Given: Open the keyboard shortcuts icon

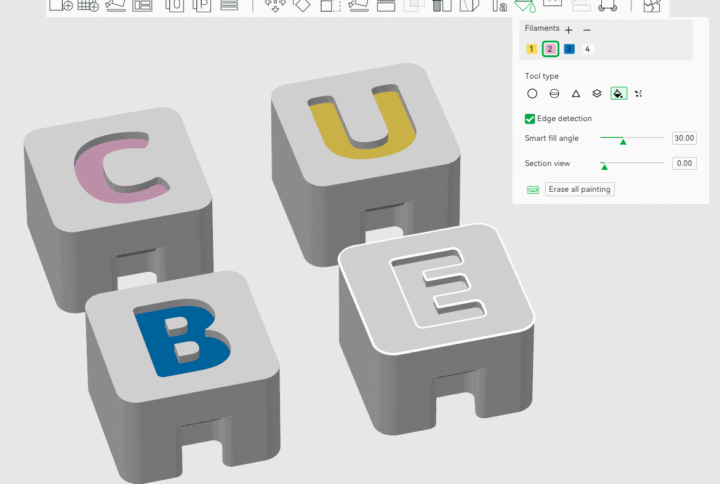Looking at the screenshot, I should pyautogui.click(x=532, y=189).
